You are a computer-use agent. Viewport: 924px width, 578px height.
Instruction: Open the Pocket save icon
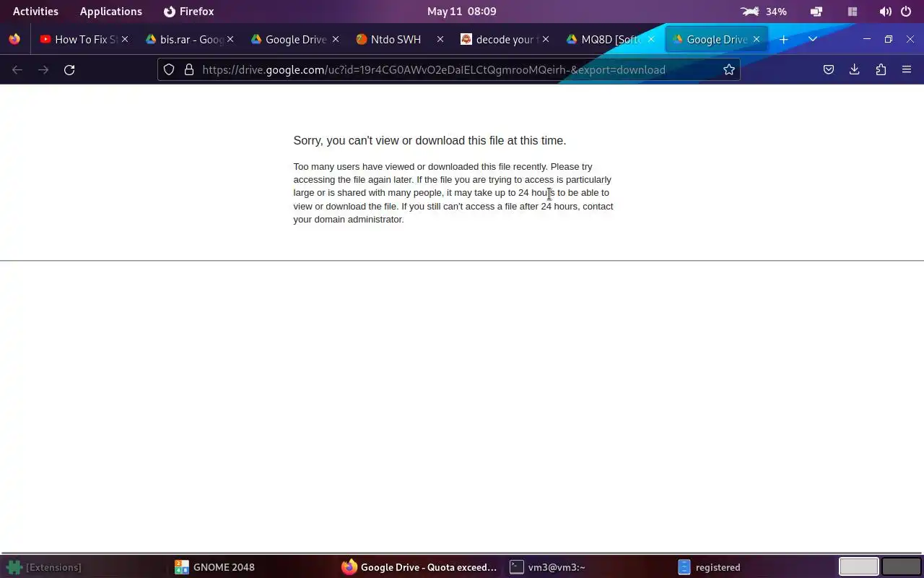point(829,70)
